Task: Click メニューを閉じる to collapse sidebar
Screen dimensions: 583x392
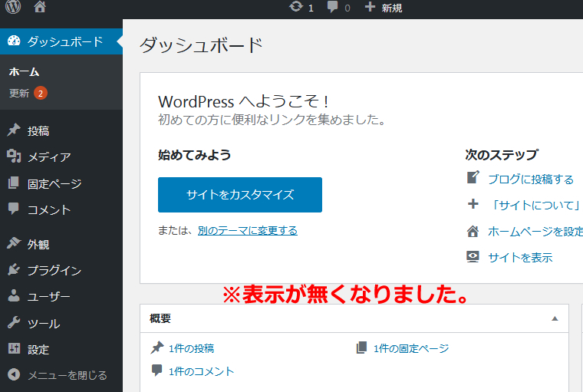Action: point(68,375)
